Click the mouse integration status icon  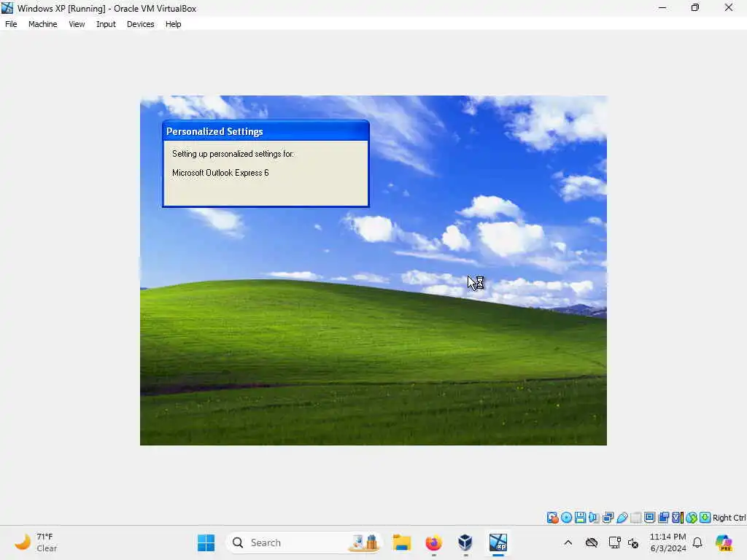tap(692, 518)
